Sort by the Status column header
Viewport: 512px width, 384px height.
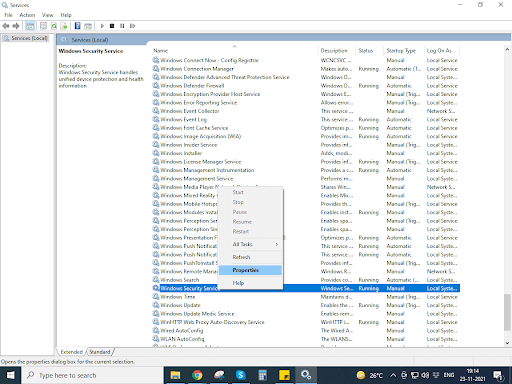tap(370, 51)
